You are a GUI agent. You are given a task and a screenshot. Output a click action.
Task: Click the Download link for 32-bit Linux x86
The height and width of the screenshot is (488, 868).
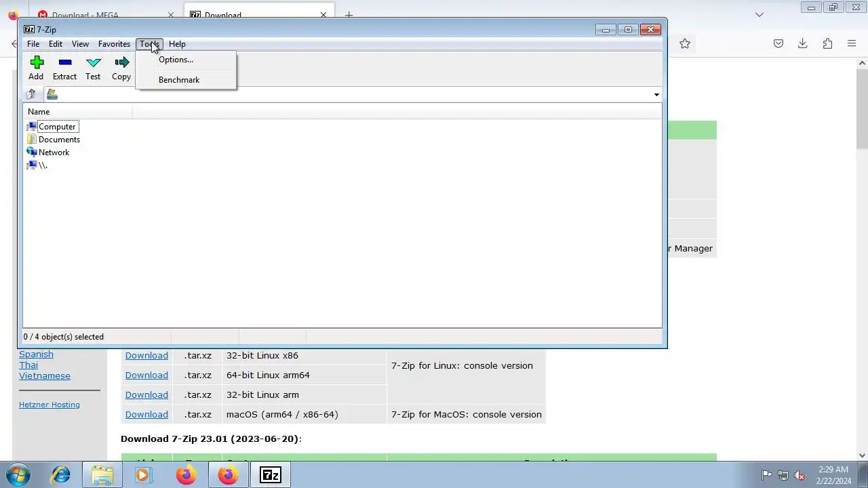tap(146, 355)
